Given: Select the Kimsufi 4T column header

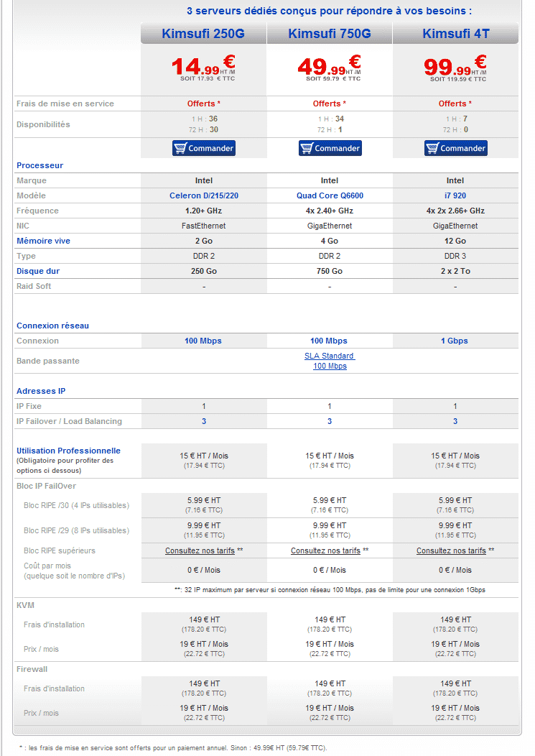Looking at the screenshot, I should pyautogui.click(x=455, y=34).
